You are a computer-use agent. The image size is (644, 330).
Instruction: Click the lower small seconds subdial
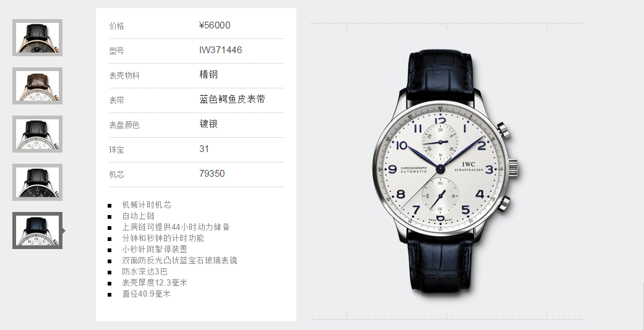click(440, 196)
